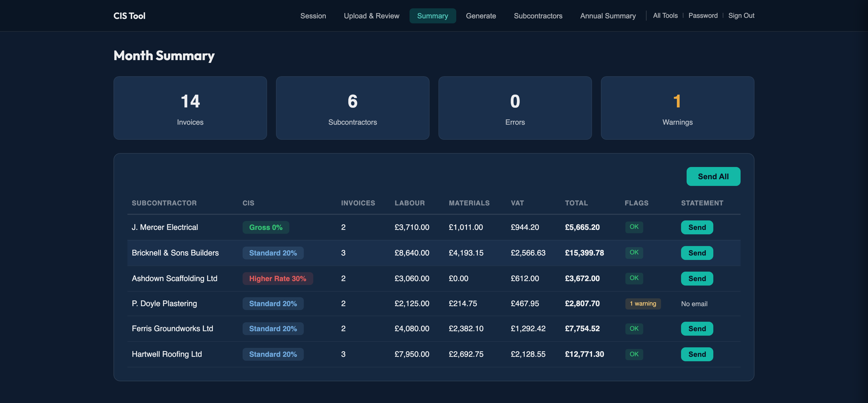
Task: Click total £15,399.78
Action: pos(584,253)
